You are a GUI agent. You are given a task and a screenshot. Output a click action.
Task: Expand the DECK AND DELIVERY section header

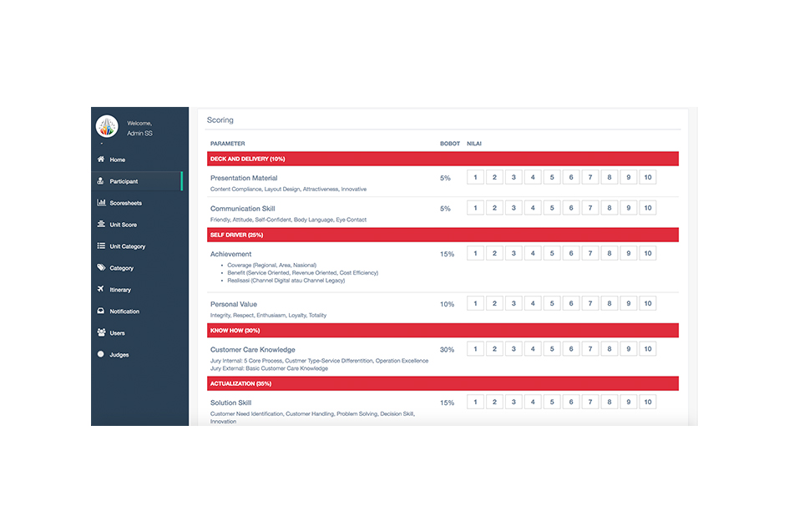[443, 159]
